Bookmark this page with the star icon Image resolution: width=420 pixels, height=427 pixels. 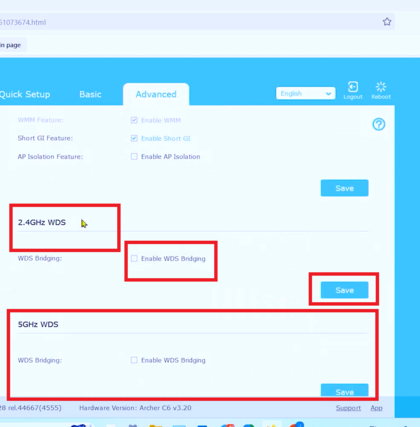387,22
